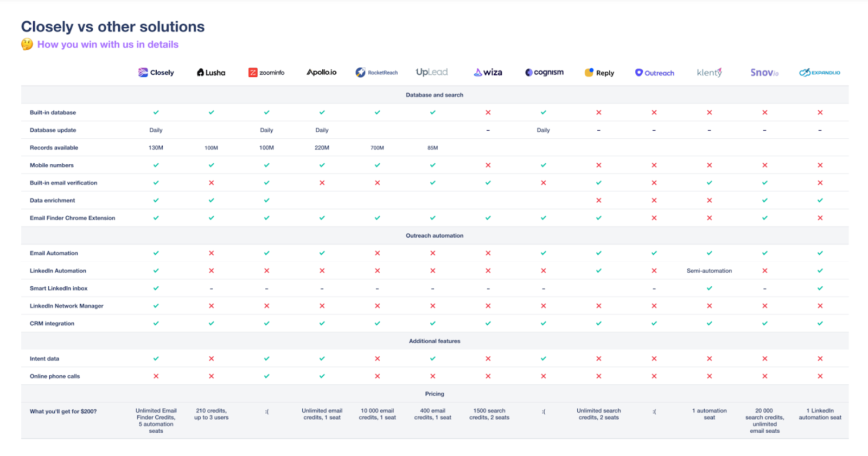Click the 'Additional features' section header
868x456 pixels.
coord(435,341)
